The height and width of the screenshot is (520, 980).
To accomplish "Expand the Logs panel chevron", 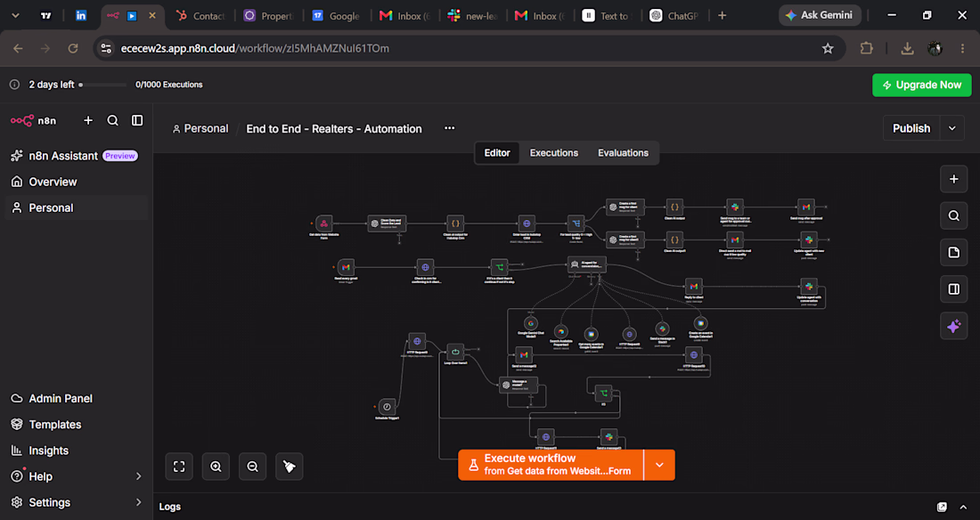I will 963,507.
